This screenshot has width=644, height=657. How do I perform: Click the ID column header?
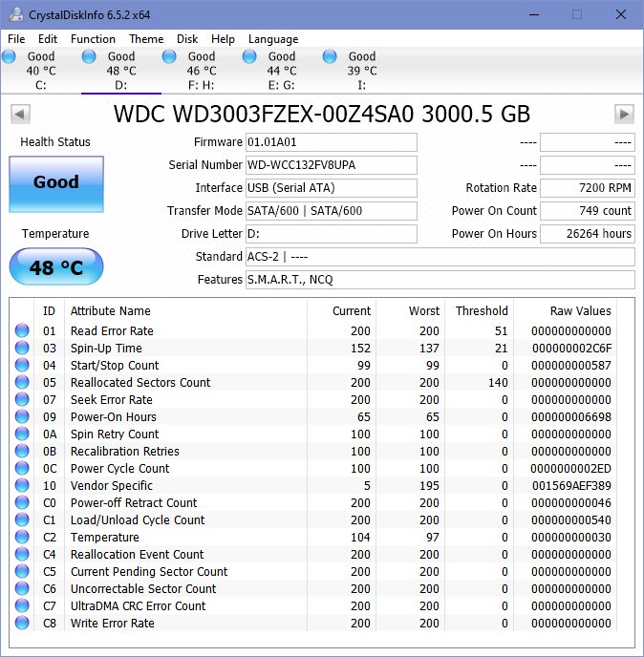(x=49, y=311)
